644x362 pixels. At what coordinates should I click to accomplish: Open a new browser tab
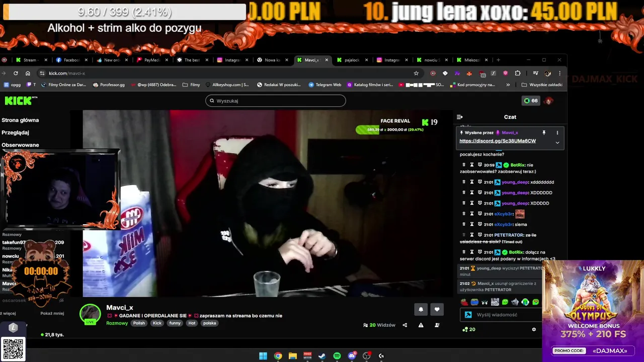[x=498, y=60]
